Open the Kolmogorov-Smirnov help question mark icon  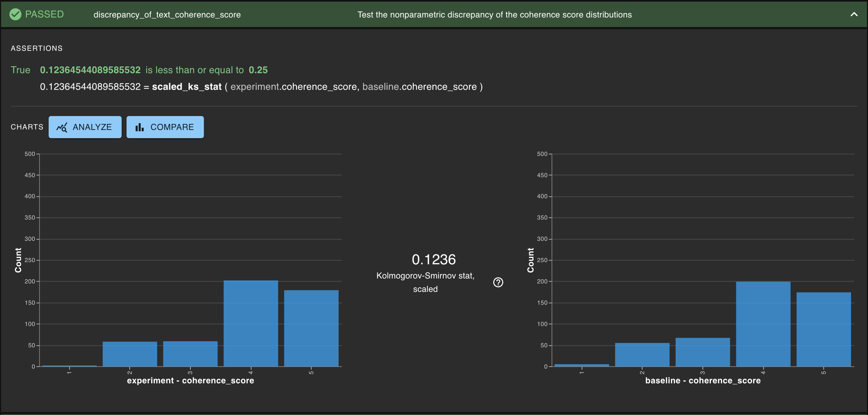click(498, 282)
